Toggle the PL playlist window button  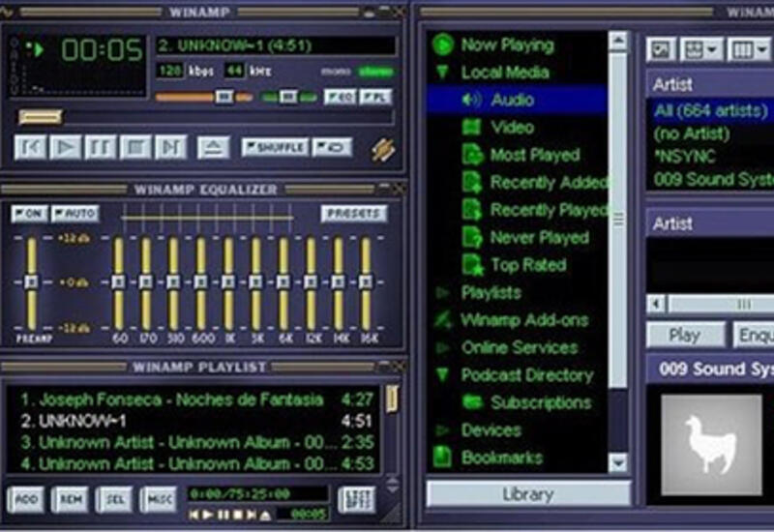point(375,97)
